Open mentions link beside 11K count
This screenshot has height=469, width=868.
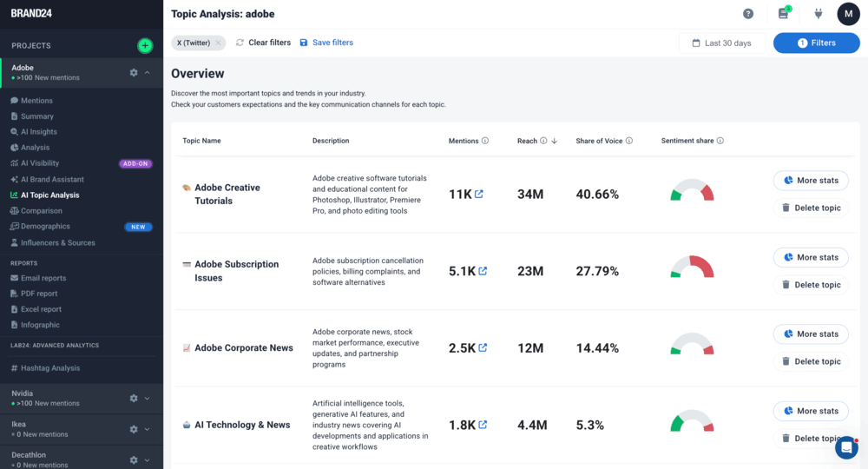pyautogui.click(x=479, y=194)
